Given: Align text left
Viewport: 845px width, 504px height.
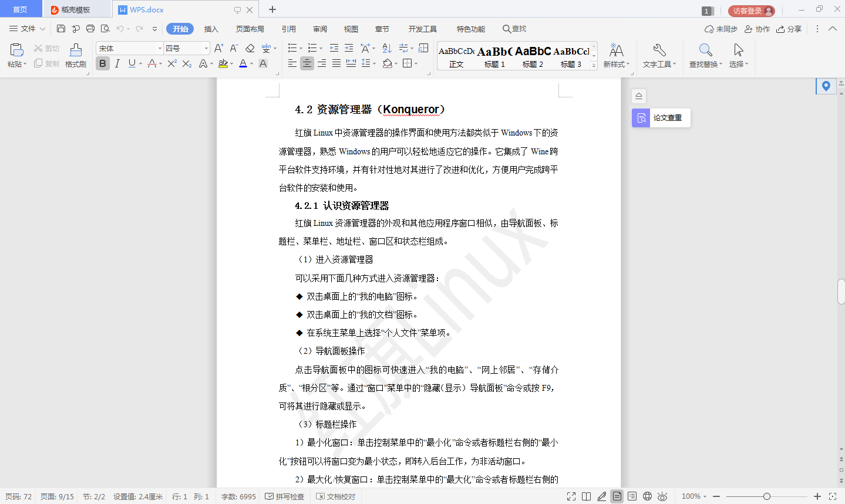Looking at the screenshot, I should [x=292, y=63].
